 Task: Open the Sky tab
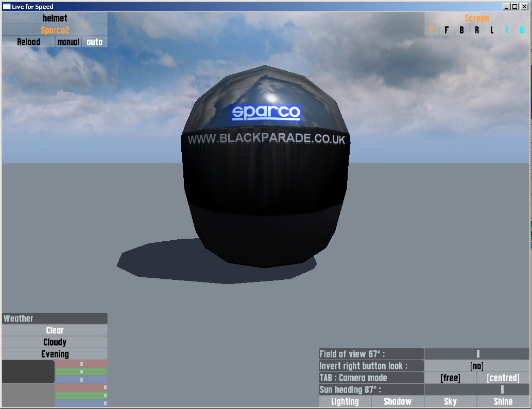(x=450, y=401)
